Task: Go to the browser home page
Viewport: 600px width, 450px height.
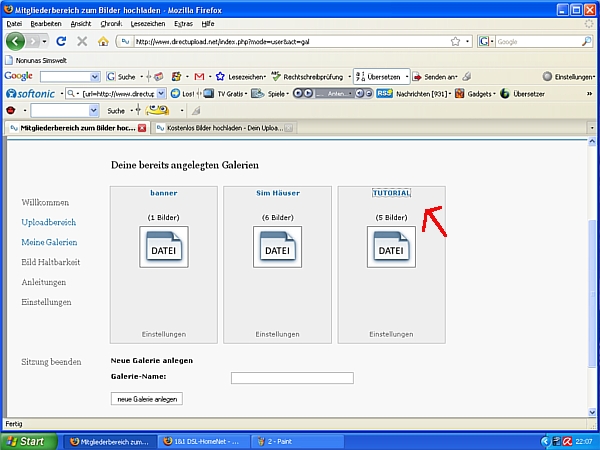Action: 103,41
